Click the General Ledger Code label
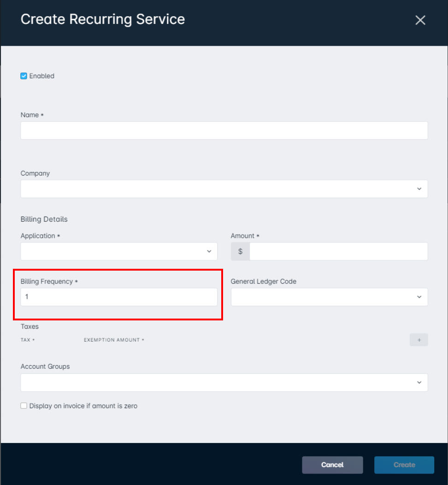 pyautogui.click(x=264, y=281)
